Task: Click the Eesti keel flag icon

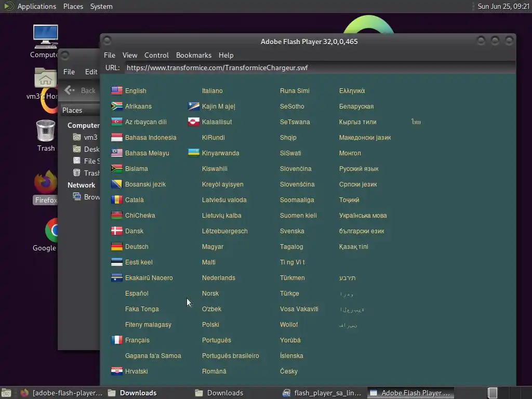Action: [117, 262]
